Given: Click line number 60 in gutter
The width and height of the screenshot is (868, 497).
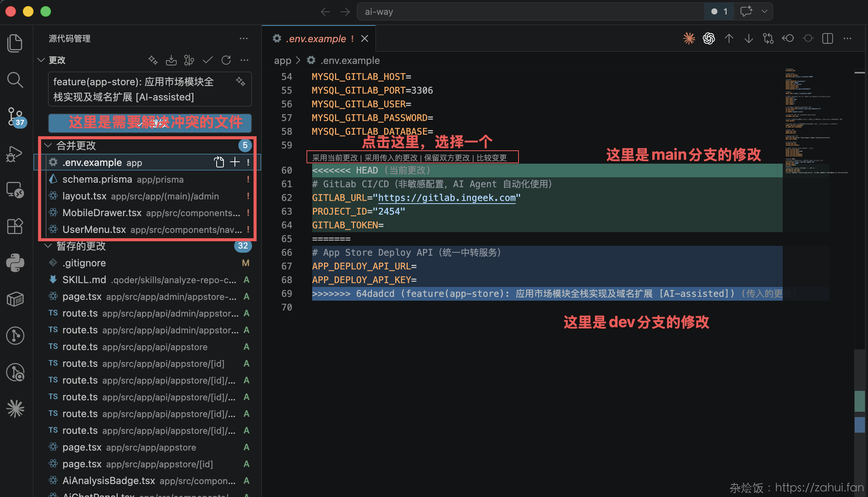Looking at the screenshot, I should coord(287,170).
